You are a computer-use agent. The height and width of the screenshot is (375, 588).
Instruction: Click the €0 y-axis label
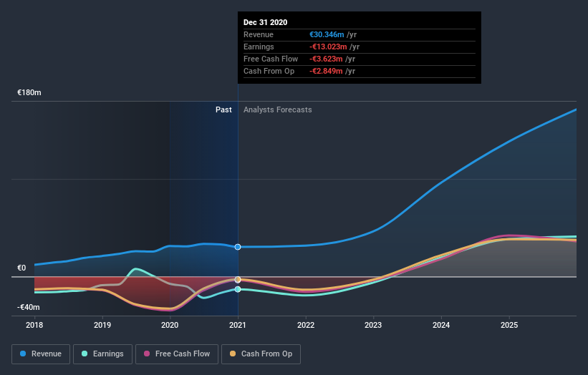(21, 268)
